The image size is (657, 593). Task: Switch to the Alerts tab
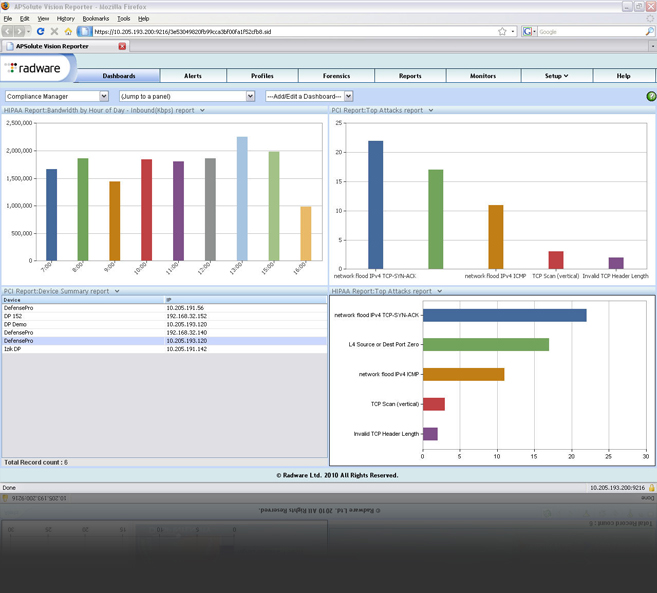click(193, 76)
